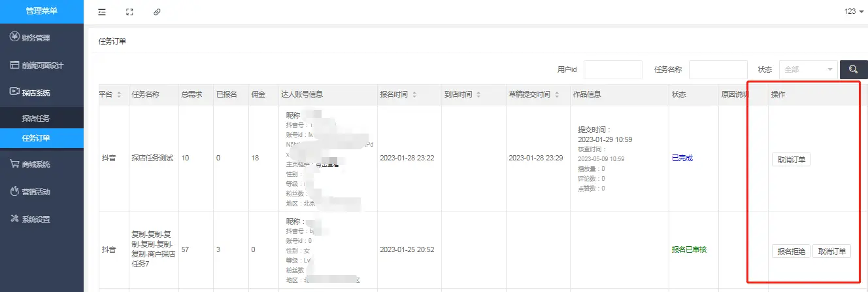Click the yen icon beside 财务管理

[x=14, y=37]
